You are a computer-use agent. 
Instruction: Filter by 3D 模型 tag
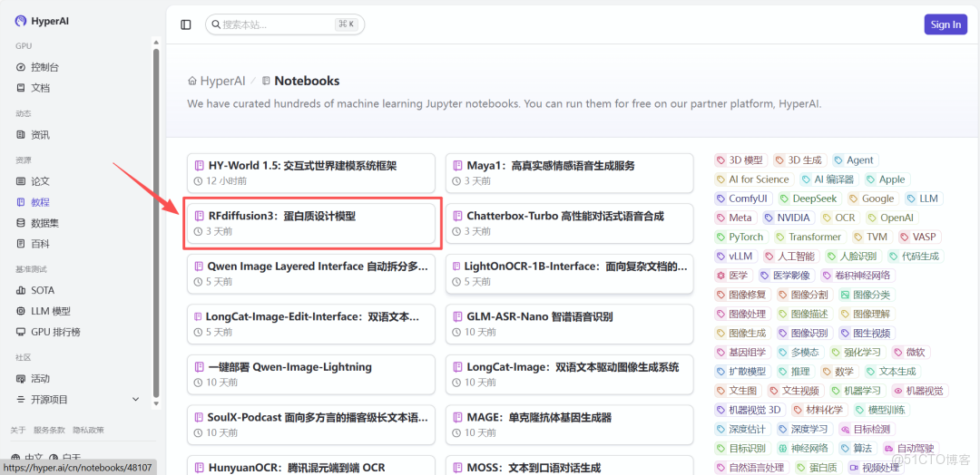(x=740, y=160)
